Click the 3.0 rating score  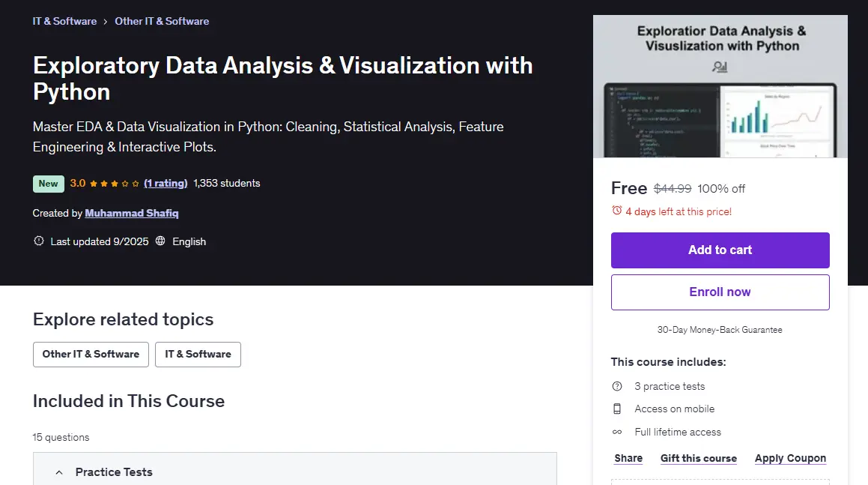tap(77, 183)
